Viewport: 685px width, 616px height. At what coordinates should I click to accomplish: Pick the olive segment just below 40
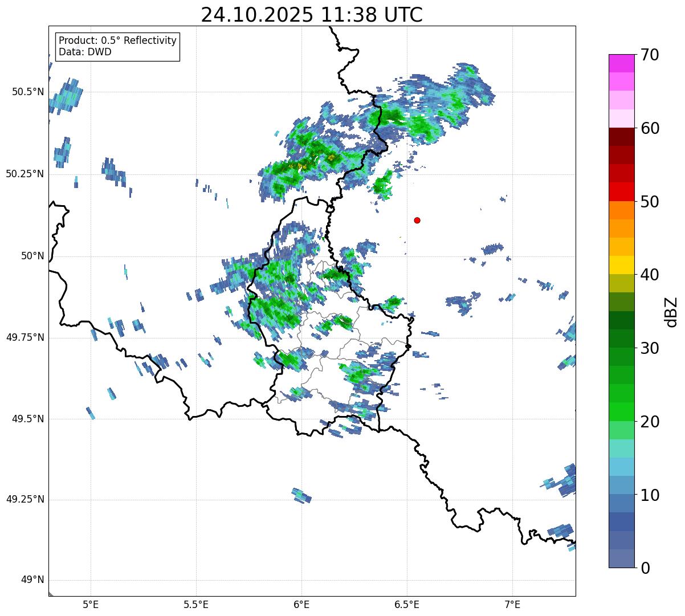621,283
